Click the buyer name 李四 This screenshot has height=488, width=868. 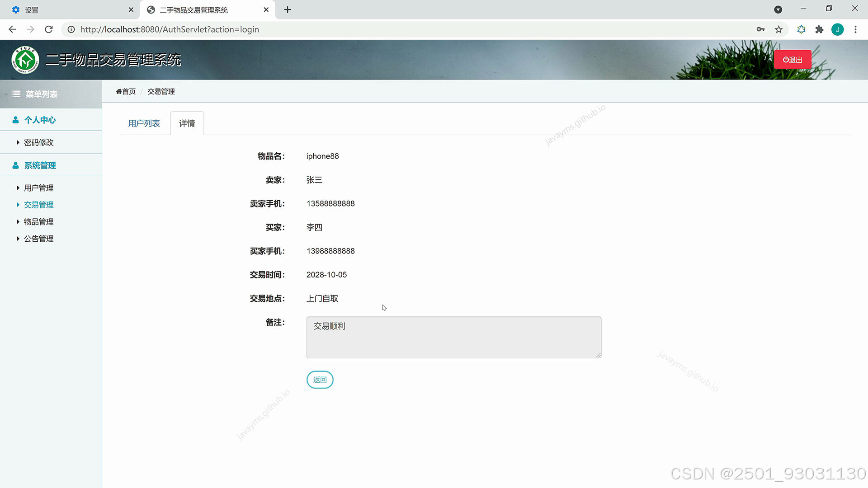[x=314, y=227]
